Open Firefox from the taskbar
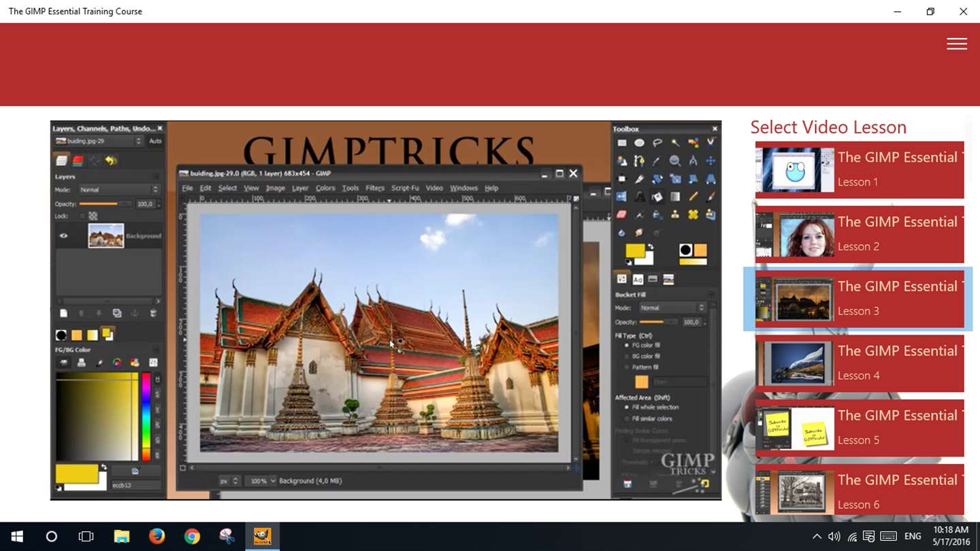The image size is (980, 551). click(157, 536)
